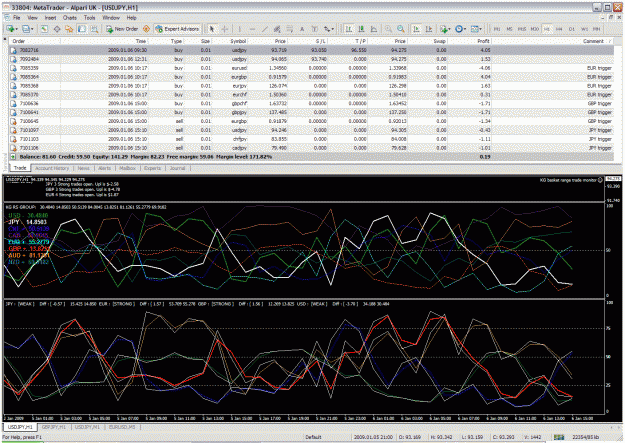Switch chart to candlesticks view
This screenshot has height=443, width=625.
click(362, 29)
